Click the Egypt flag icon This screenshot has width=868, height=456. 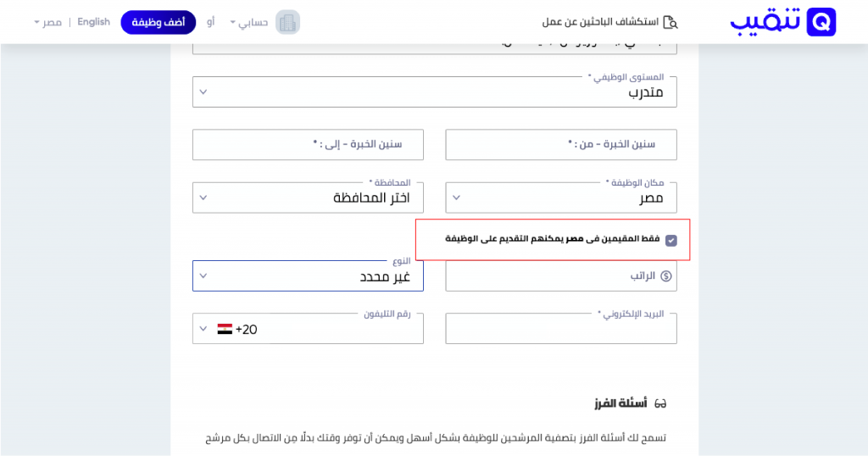pos(225,329)
